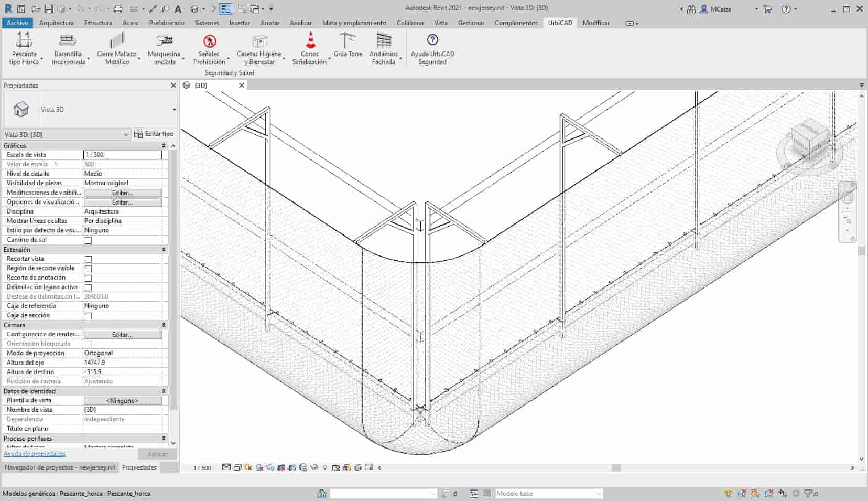Collapse Datos de identidad section
This screenshot has height=501, width=868.
tap(164, 391)
